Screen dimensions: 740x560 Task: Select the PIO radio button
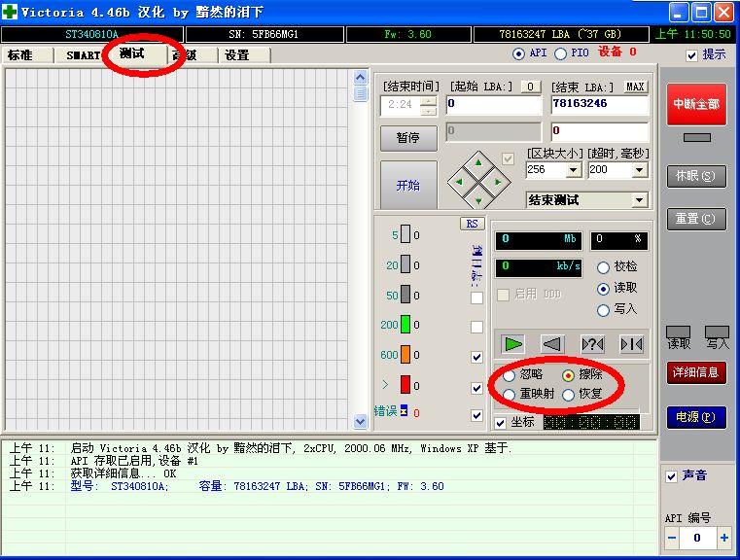[x=560, y=53]
